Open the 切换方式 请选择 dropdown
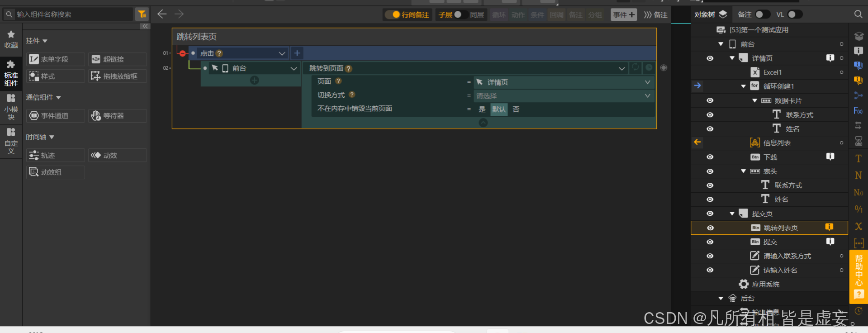 pos(564,96)
